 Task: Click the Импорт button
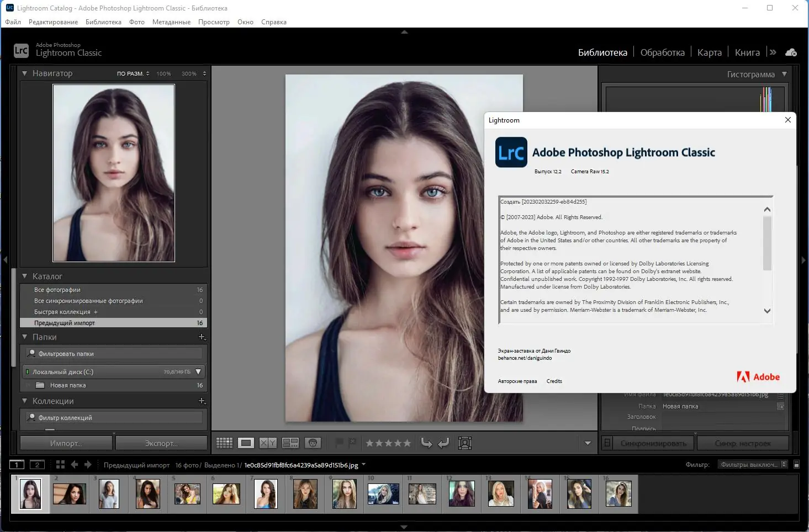click(x=66, y=443)
